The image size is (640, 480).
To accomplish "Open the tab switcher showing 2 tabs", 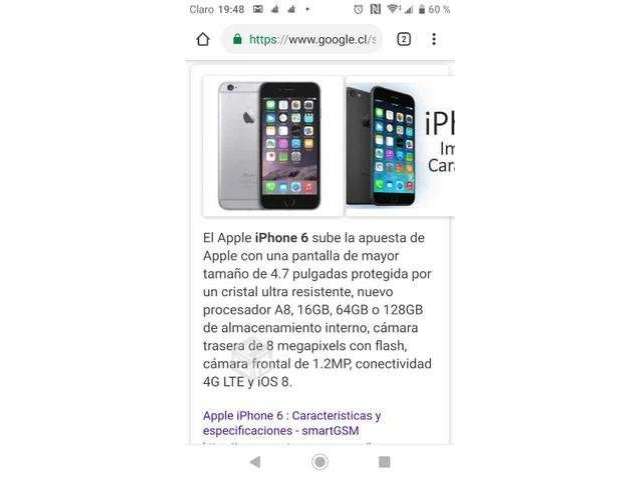I will 404,39.
